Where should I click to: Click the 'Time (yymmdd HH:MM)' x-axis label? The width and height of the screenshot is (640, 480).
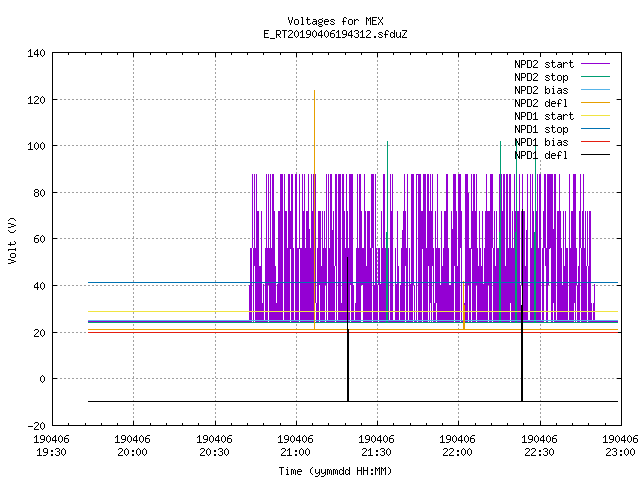click(335, 471)
